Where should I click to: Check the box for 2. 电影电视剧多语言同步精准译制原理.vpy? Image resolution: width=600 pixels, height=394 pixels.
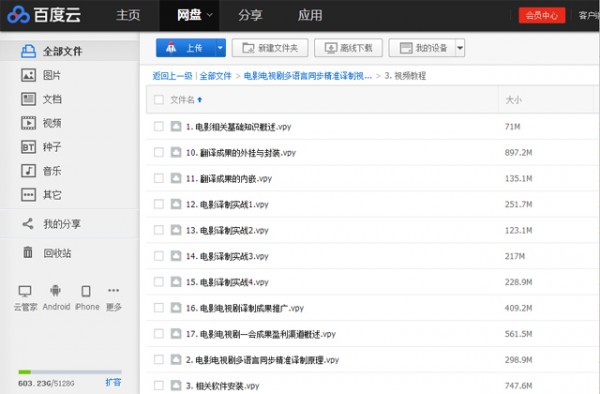pos(158,360)
